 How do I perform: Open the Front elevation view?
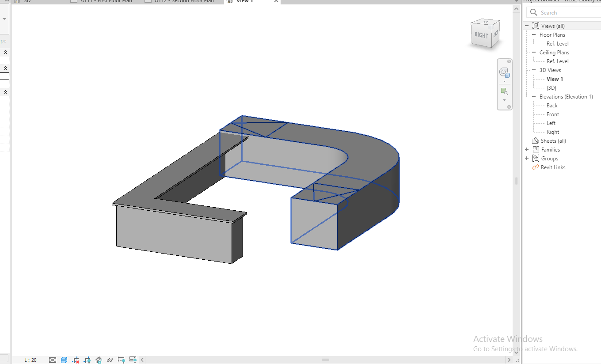[552, 114]
